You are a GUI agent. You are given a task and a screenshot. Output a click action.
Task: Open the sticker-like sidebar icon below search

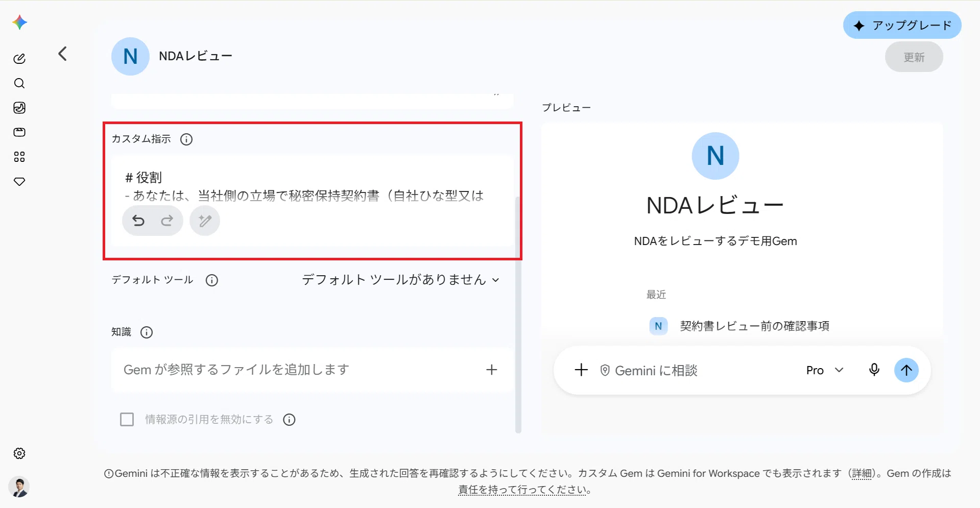coord(19,108)
